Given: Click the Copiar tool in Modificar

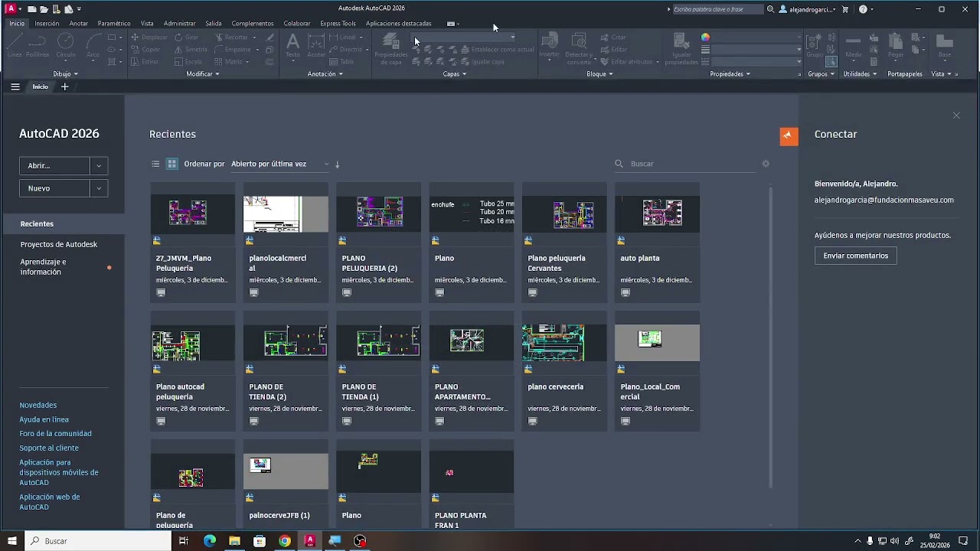Looking at the screenshot, I should pyautogui.click(x=145, y=49).
